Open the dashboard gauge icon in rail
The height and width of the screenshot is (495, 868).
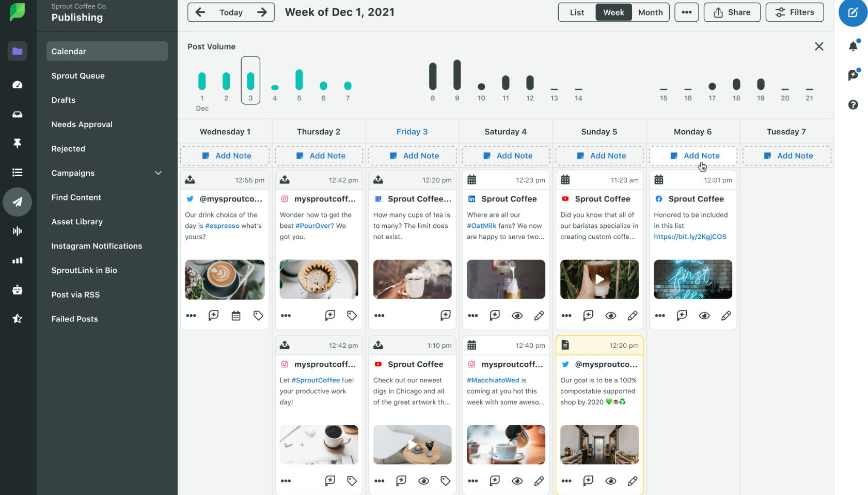(17, 85)
